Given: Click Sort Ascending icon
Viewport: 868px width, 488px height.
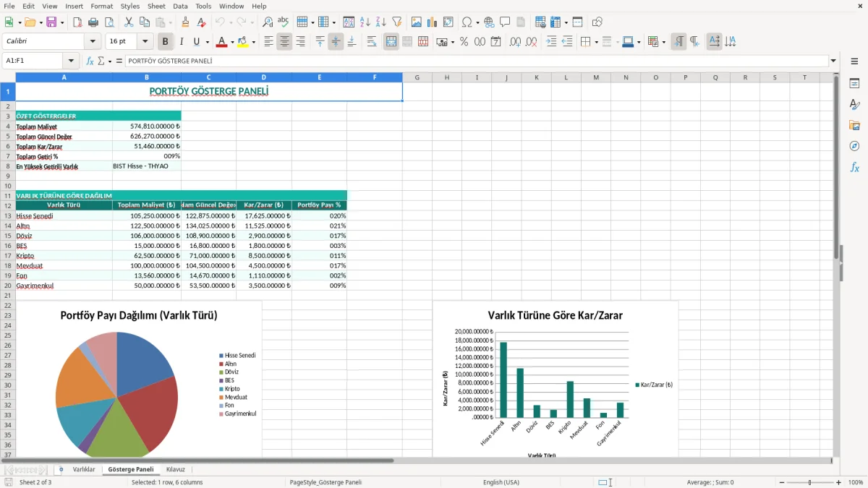Looking at the screenshot, I should pyautogui.click(x=365, y=22).
